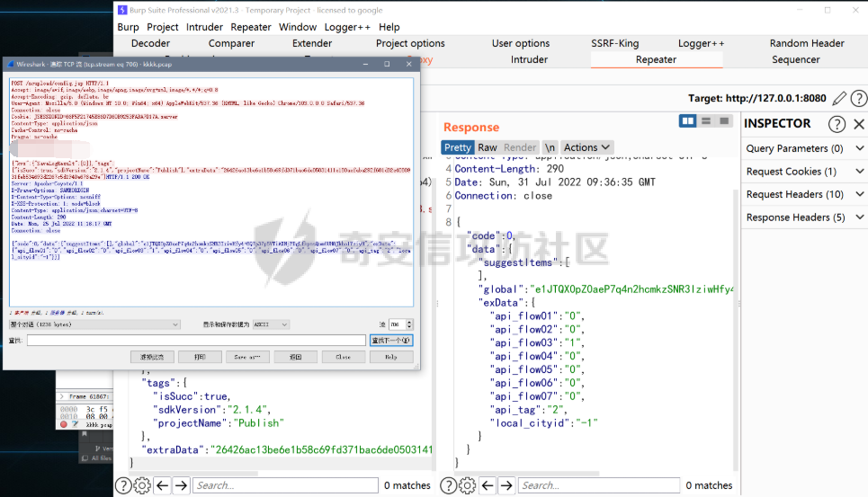Viewport: 868px width, 497px height.
Task: Go to next match in response search
Action: pyautogui.click(x=506, y=485)
